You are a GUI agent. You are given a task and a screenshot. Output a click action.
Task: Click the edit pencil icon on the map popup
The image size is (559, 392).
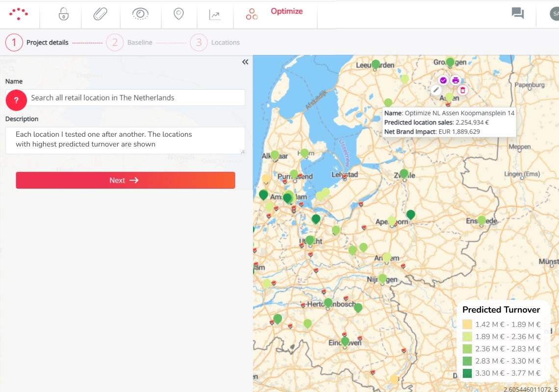pyautogui.click(x=436, y=90)
